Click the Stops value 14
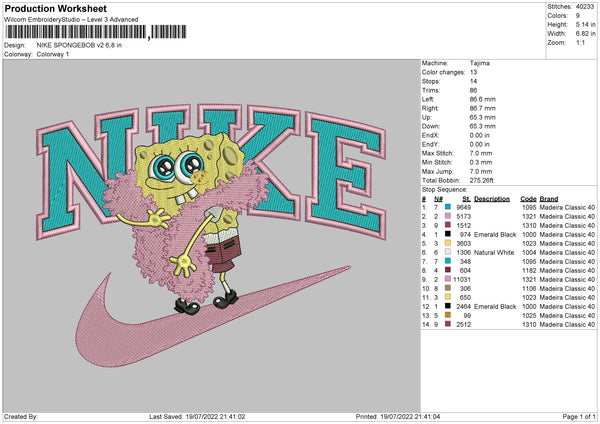The height and width of the screenshot is (424, 600). click(x=473, y=81)
